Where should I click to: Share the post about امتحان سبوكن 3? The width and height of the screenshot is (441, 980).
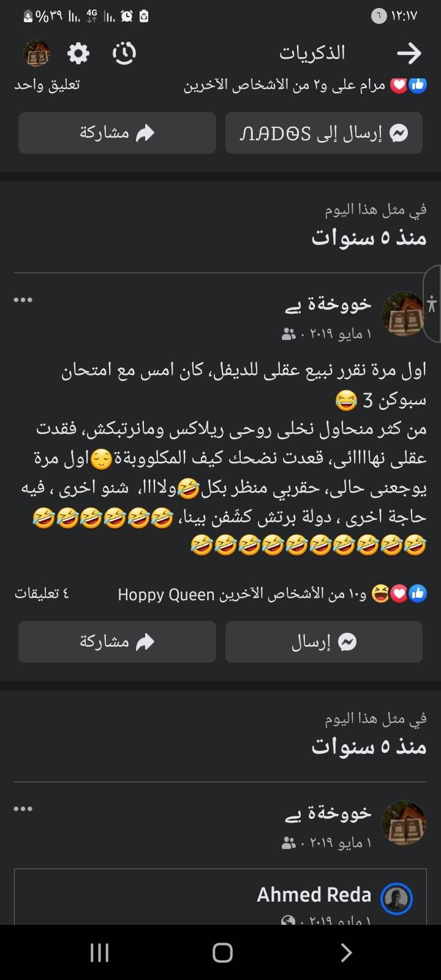pos(117,642)
